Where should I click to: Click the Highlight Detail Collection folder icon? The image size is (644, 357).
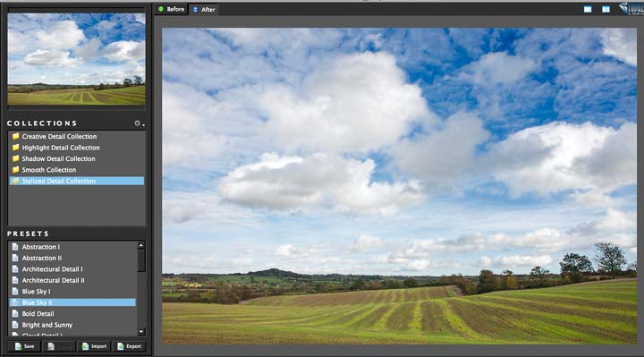(x=15, y=147)
